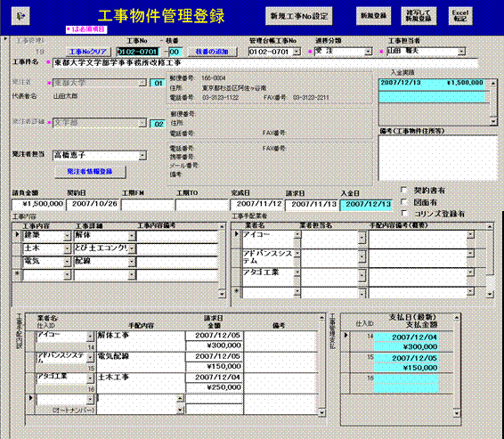Click the 枝番 field showing 00
The width and height of the screenshot is (504, 439).
(x=175, y=52)
